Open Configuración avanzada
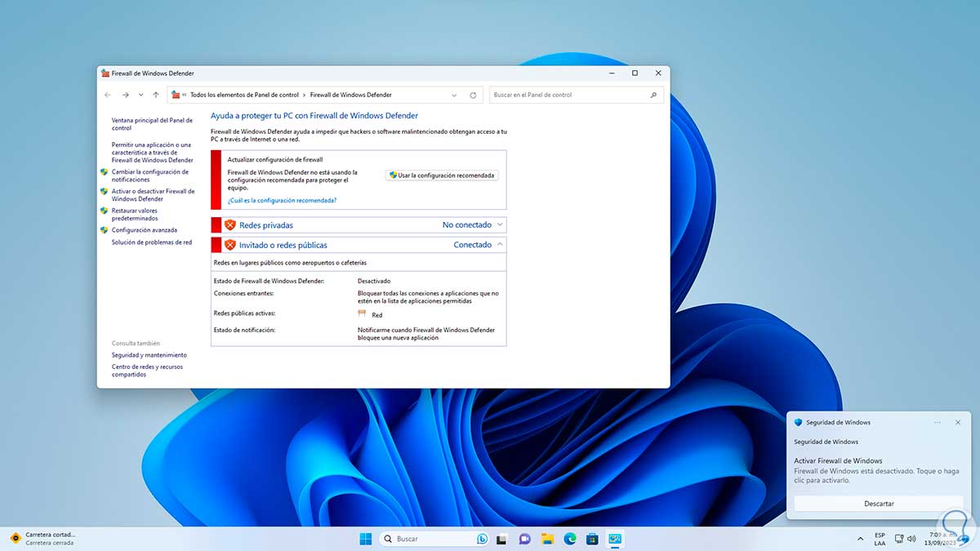This screenshot has width=980, height=551. tap(145, 230)
